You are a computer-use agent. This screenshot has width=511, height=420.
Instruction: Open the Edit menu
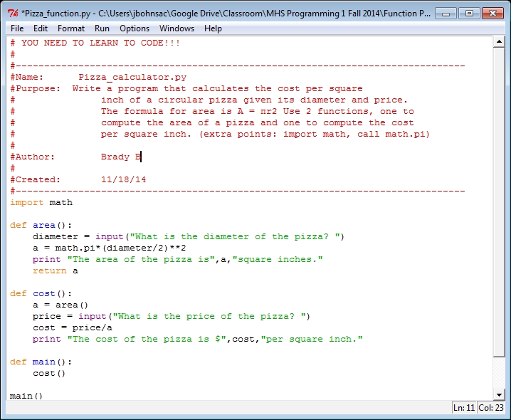(x=41, y=28)
